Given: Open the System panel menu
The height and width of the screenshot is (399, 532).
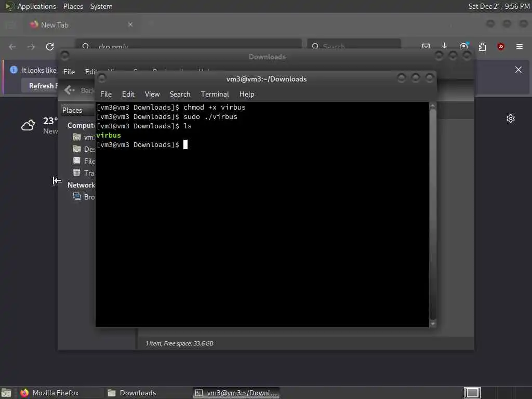Looking at the screenshot, I should (x=101, y=6).
